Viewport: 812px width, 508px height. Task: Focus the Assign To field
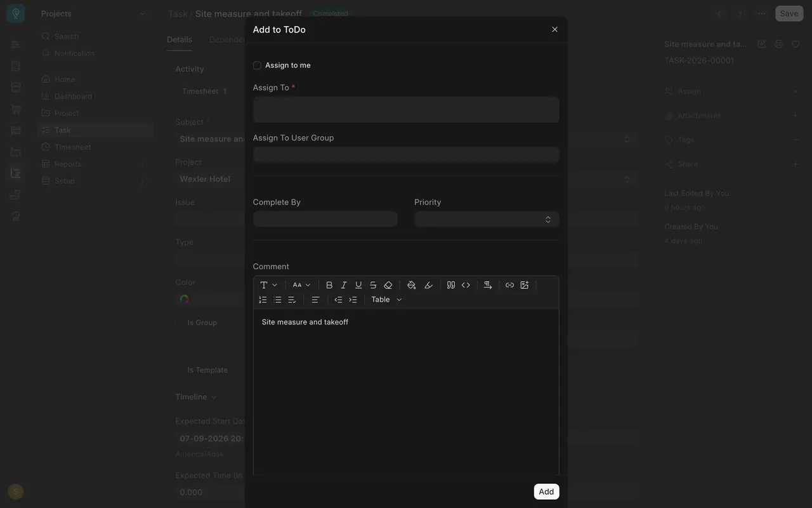pyautogui.click(x=406, y=109)
